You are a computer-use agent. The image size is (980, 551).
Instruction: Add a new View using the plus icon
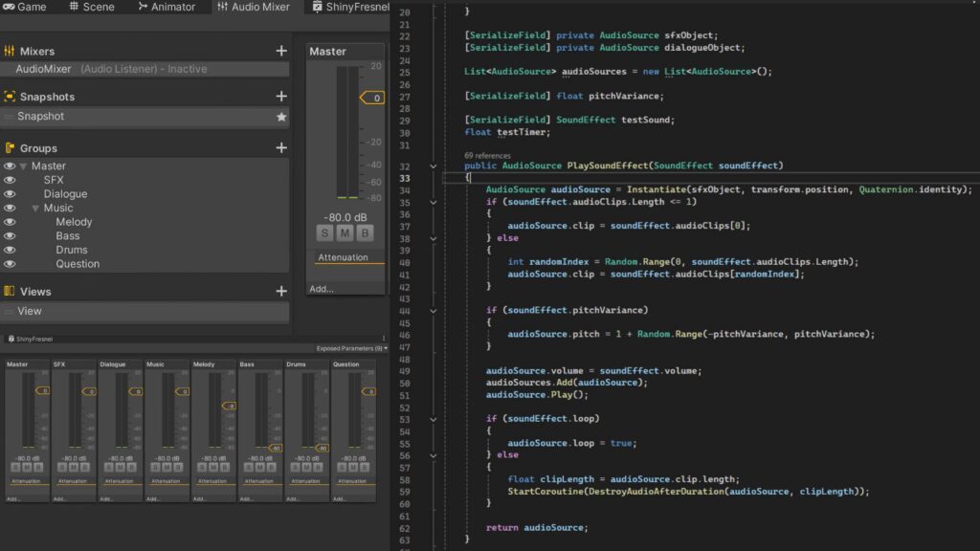point(282,291)
